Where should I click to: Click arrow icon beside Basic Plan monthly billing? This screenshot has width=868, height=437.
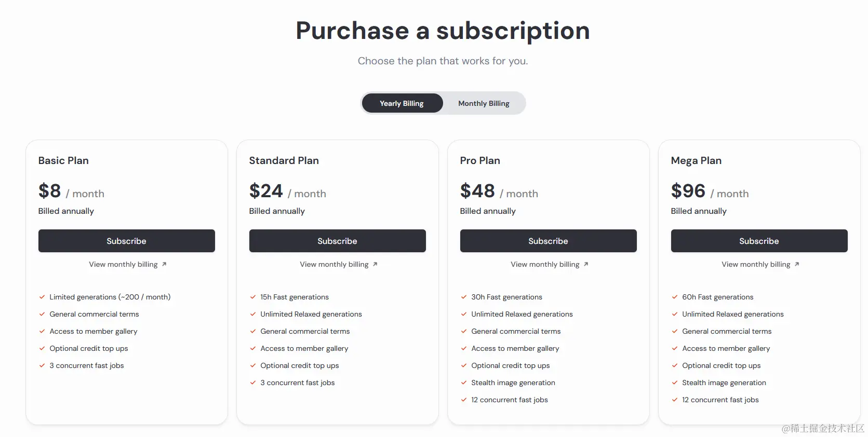tap(164, 264)
